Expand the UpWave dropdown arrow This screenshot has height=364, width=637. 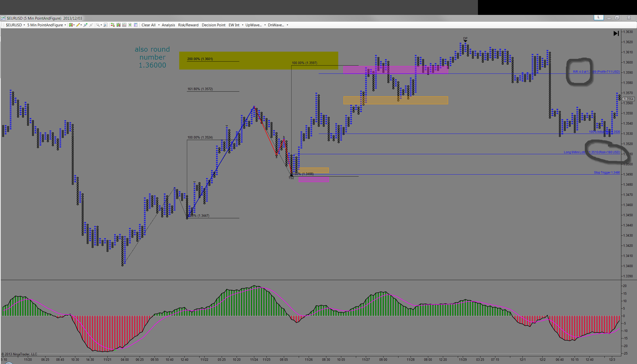click(x=265, y=25)
